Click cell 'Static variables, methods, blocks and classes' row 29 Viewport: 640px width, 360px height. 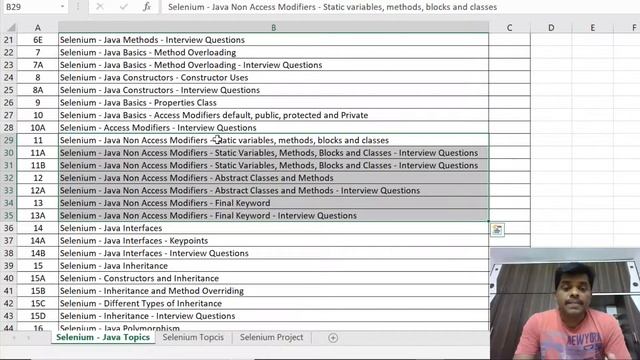[273, 140]
